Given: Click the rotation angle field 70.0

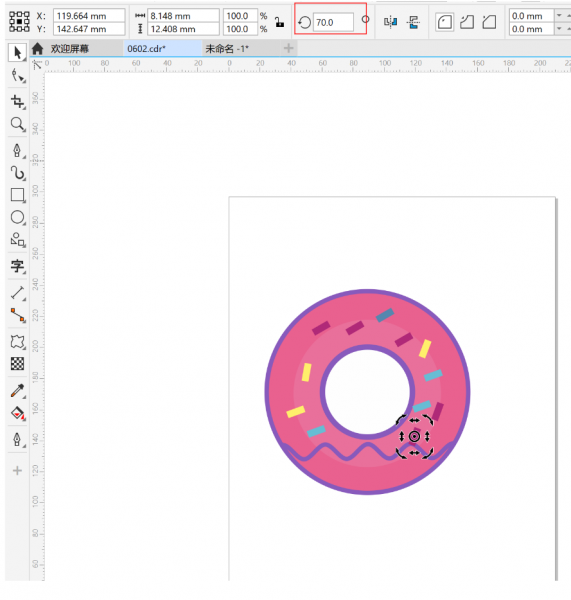Looking at the screenshot, I should (333, 22).
